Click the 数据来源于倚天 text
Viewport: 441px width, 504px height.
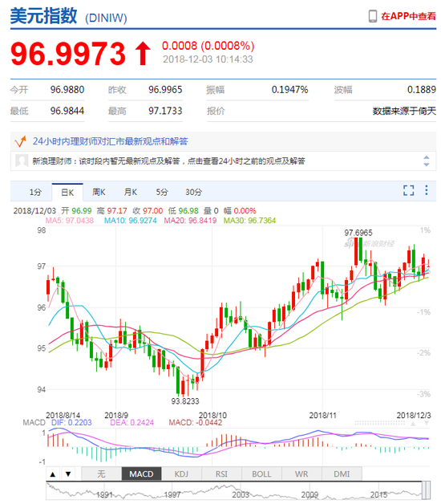404,112
